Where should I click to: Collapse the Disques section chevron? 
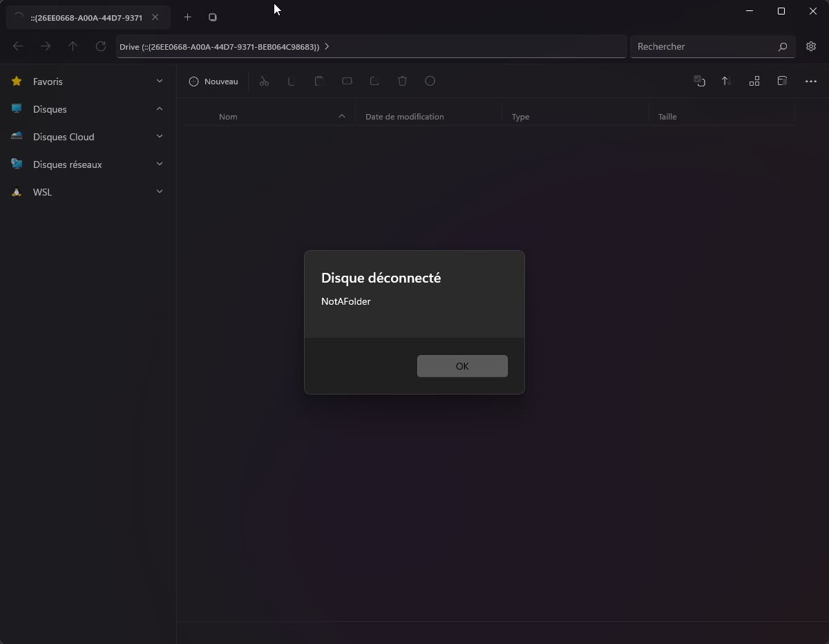[160, 108]
